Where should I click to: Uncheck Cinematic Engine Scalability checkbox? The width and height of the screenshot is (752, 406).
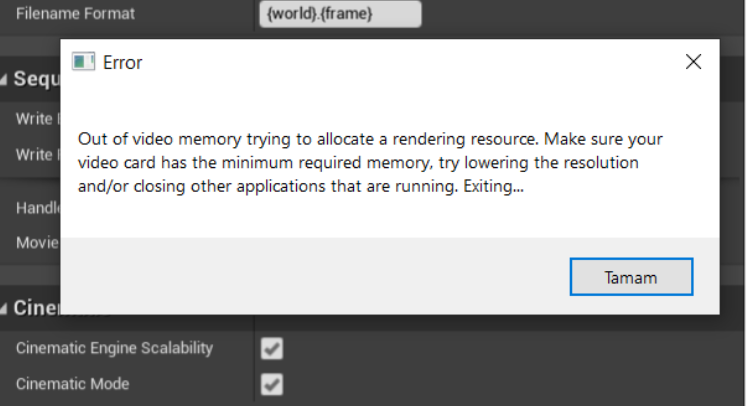point(272,348)
